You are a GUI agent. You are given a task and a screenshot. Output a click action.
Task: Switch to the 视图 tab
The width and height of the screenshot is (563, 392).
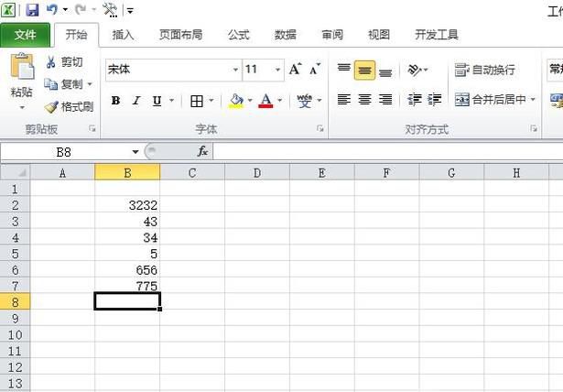tap(379, 35)
